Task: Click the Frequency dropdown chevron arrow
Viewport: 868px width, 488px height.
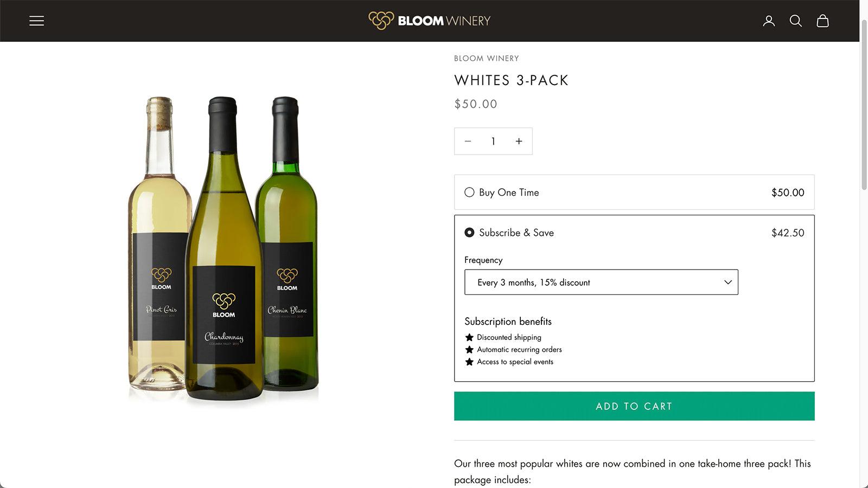Action: [x=727, y=282]
